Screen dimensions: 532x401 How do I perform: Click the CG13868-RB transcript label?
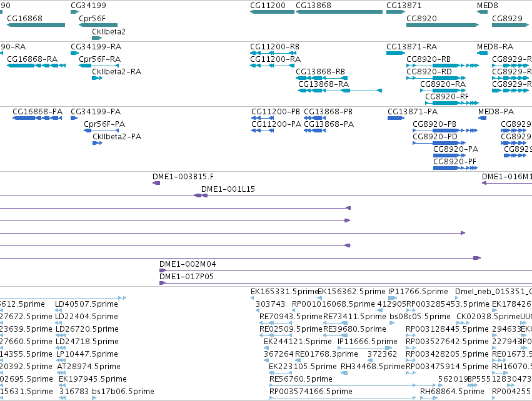click(320, 72)
